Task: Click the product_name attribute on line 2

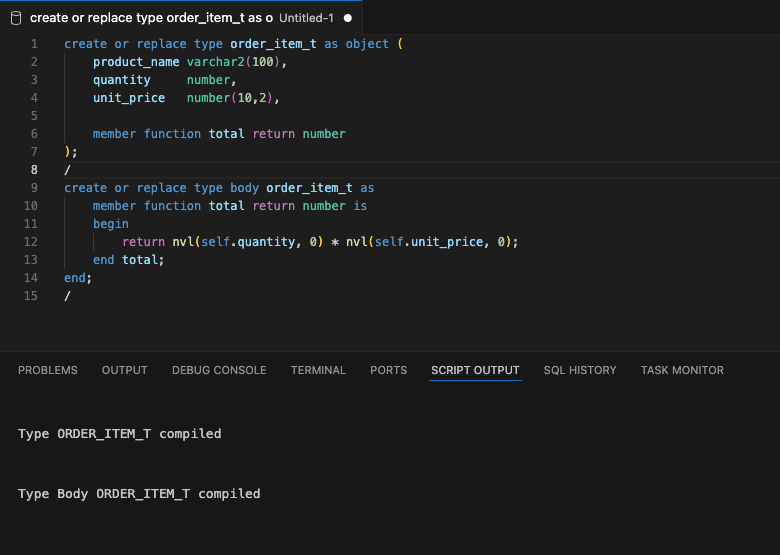Action: [136, 62]
